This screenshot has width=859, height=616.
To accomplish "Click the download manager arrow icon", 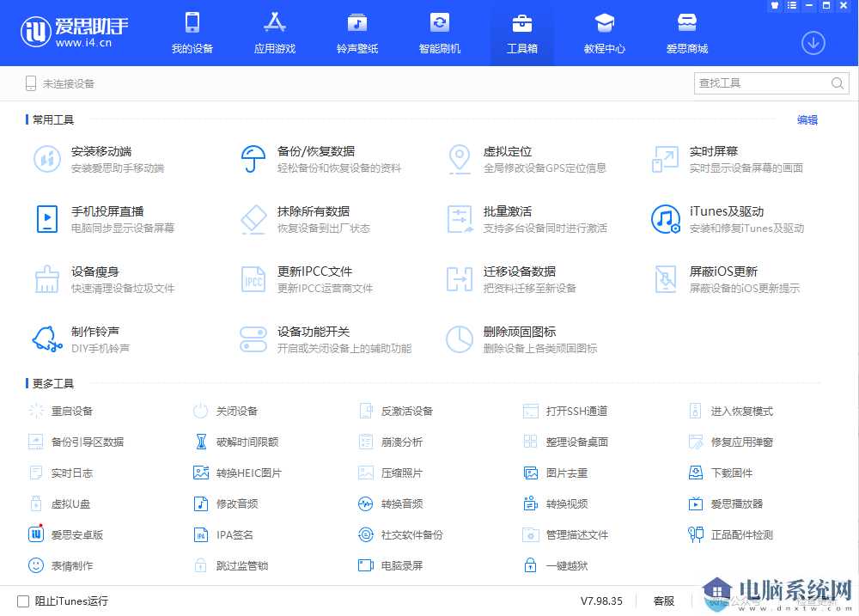I will tap(813, 43).
